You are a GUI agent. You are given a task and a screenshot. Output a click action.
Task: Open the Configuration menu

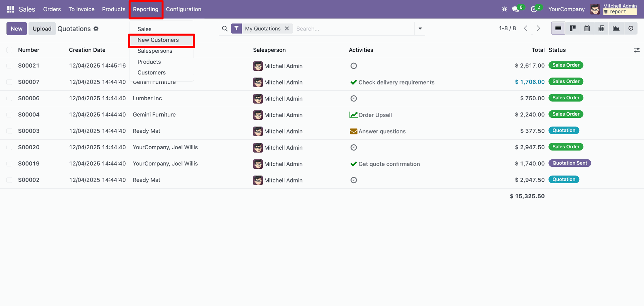[183, 9]
